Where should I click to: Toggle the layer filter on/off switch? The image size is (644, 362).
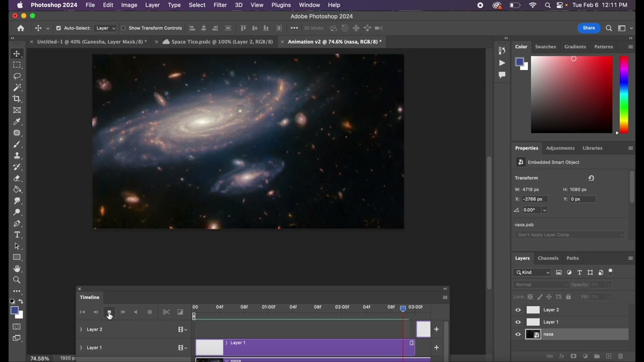point(610,271)
